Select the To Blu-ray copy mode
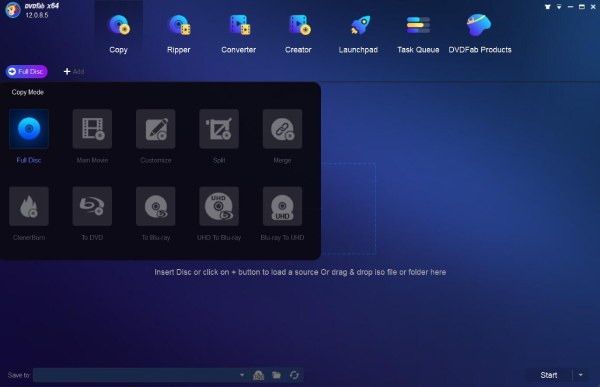The width and height of the screenshot is (600, 387). coord(156,206)
